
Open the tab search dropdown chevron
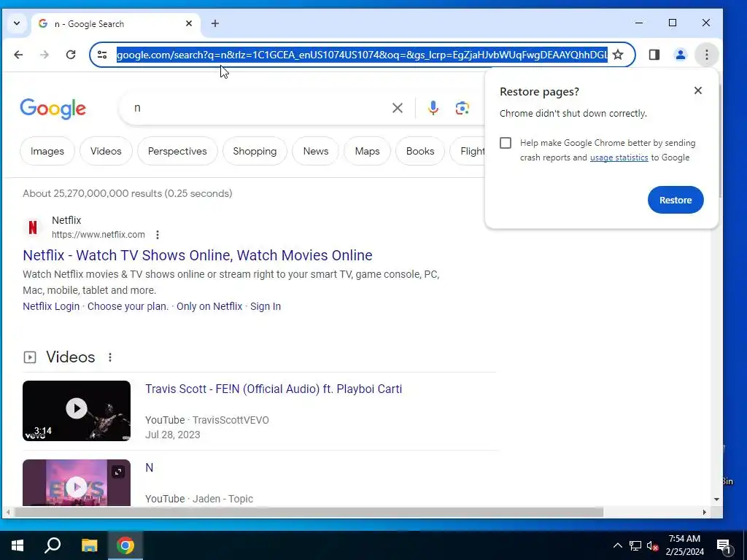[x=17, y=23]
